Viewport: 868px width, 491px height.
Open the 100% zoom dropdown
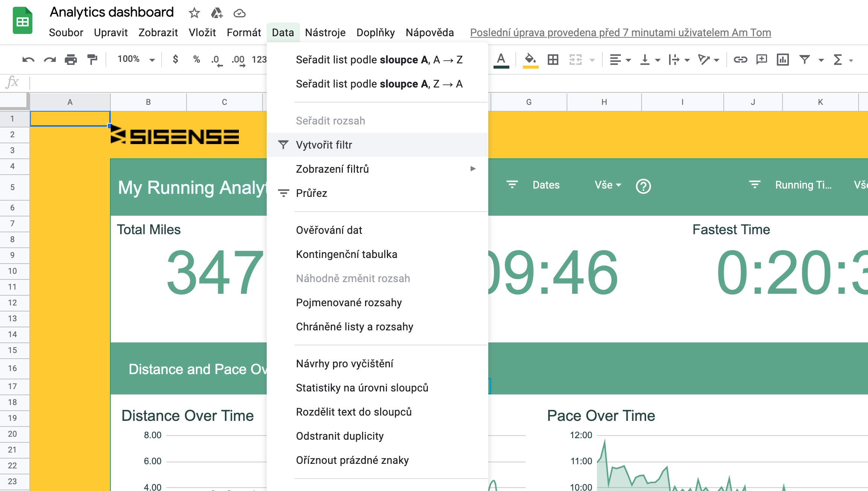[x=136, y=60]
